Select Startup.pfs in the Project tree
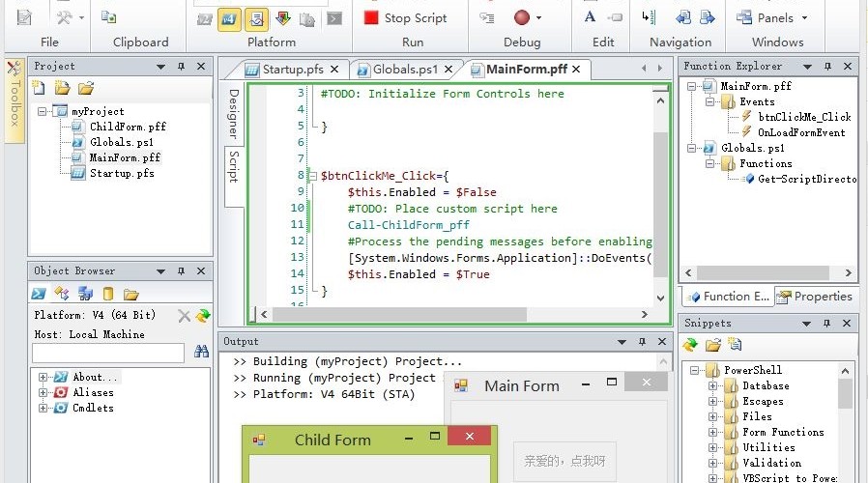This screenshot has width=868, height=483. click(122, 173)
